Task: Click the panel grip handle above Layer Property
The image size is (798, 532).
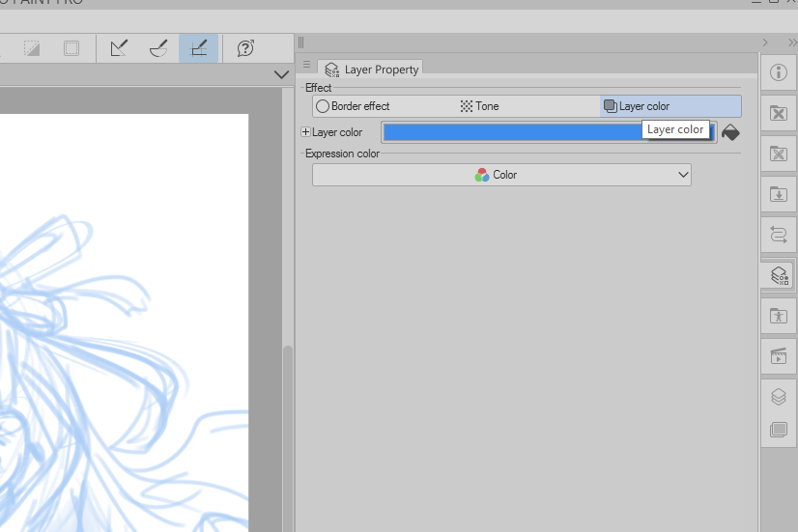Action: click(300, 42)
